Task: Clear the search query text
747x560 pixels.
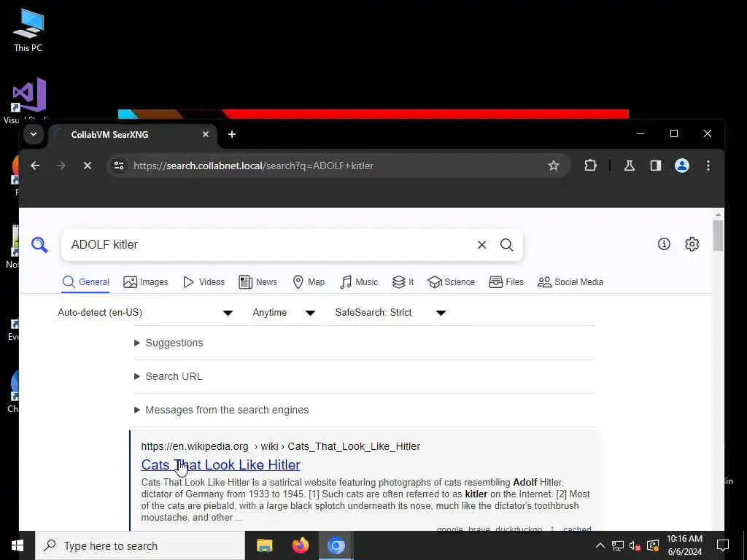Action: point(481,245)
